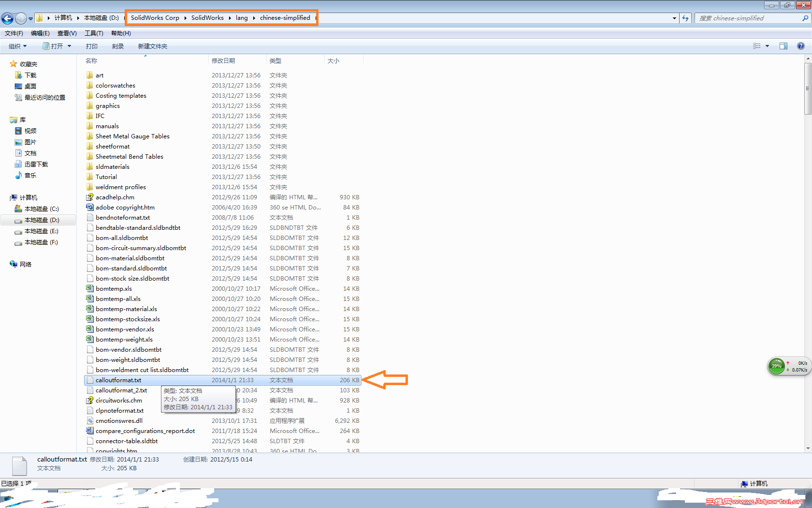The width and height of the screenshot is (812, 508).
Task: Select the art folder icon
Action: 90,75
